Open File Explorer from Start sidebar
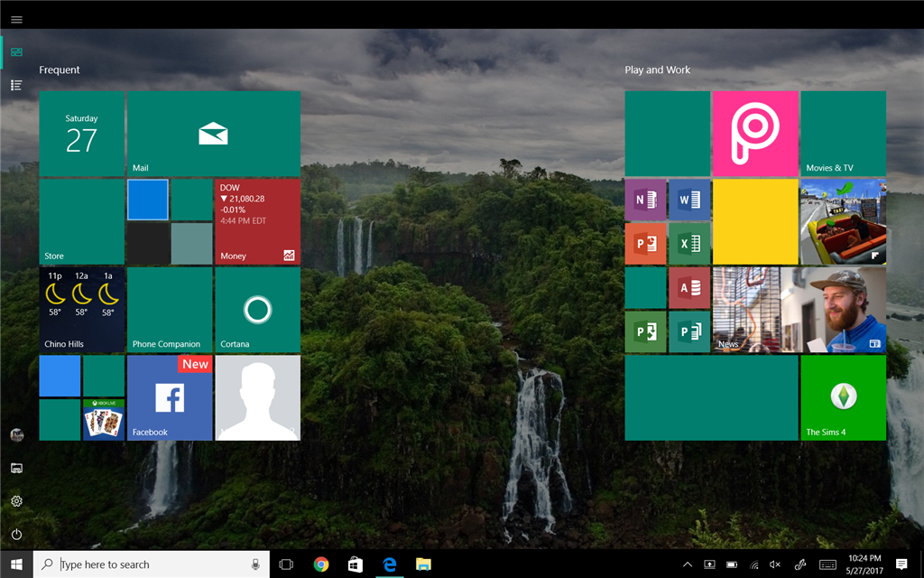Viewport: 924px width, 578px height. [16, 469]
